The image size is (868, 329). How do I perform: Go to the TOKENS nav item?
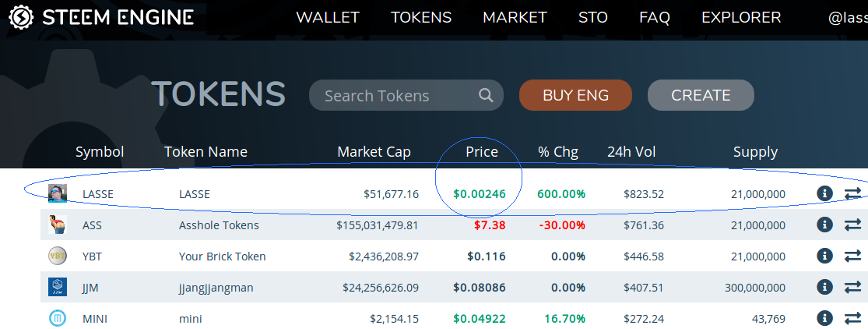point(421,17)
